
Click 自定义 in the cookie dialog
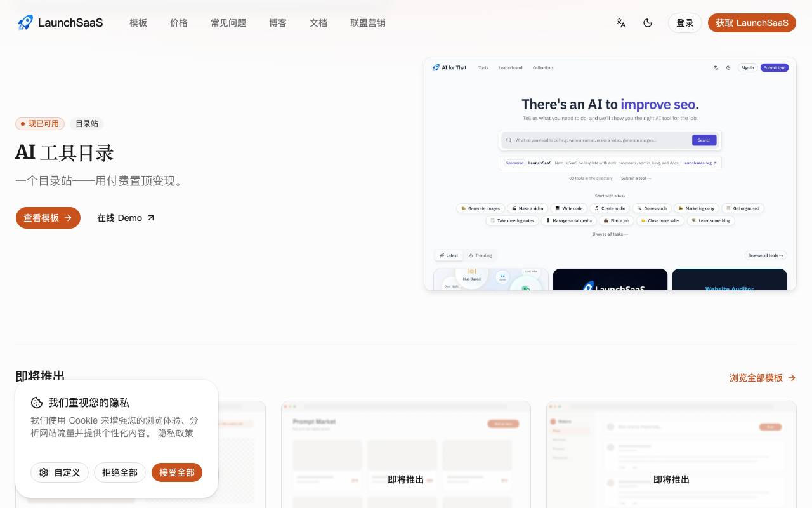60,472
